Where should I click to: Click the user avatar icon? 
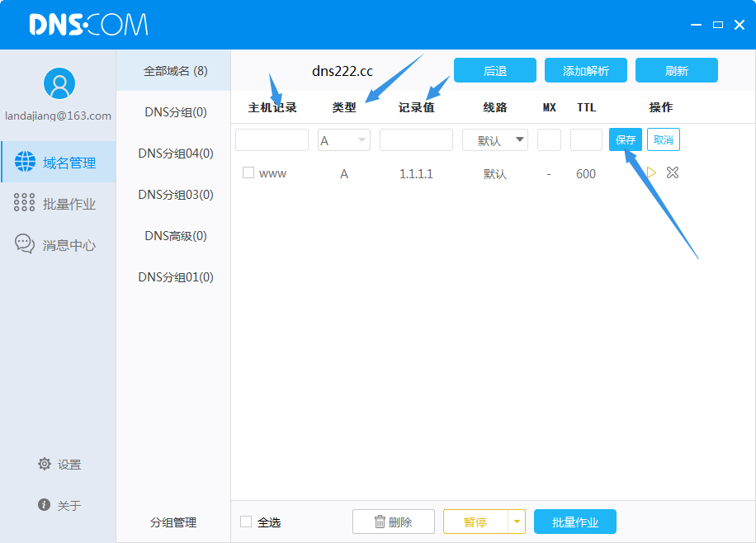[x=59, y=83]
